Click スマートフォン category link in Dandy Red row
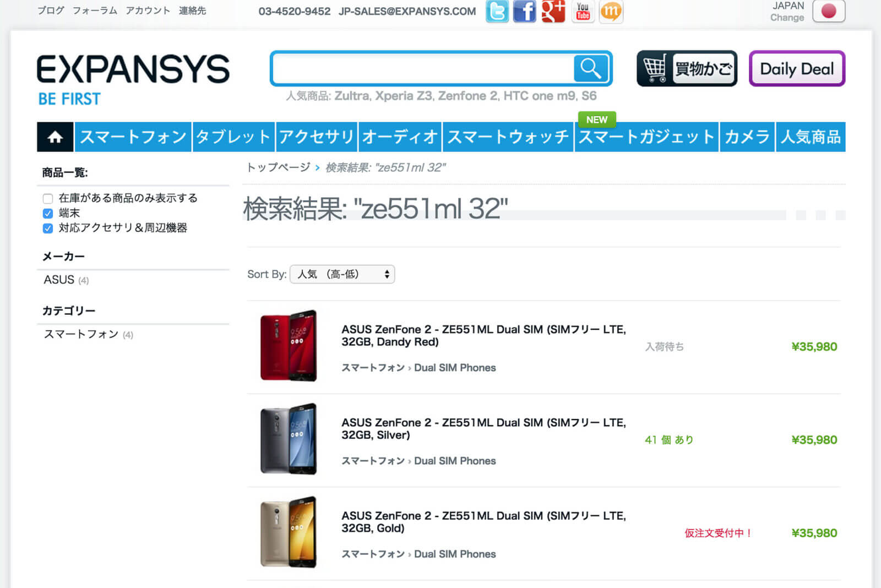Screen dimensions: 881x588 click(373, 368)
